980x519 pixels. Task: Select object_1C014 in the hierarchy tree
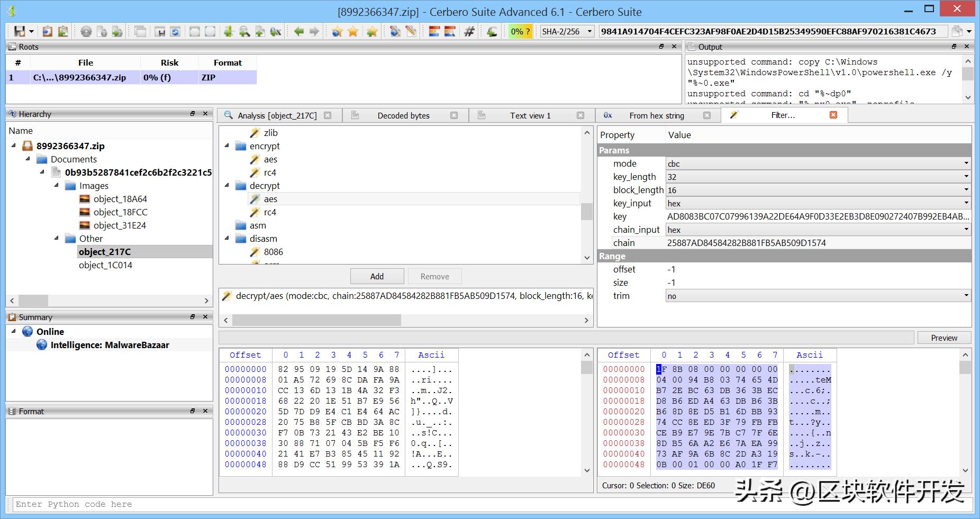105,265
